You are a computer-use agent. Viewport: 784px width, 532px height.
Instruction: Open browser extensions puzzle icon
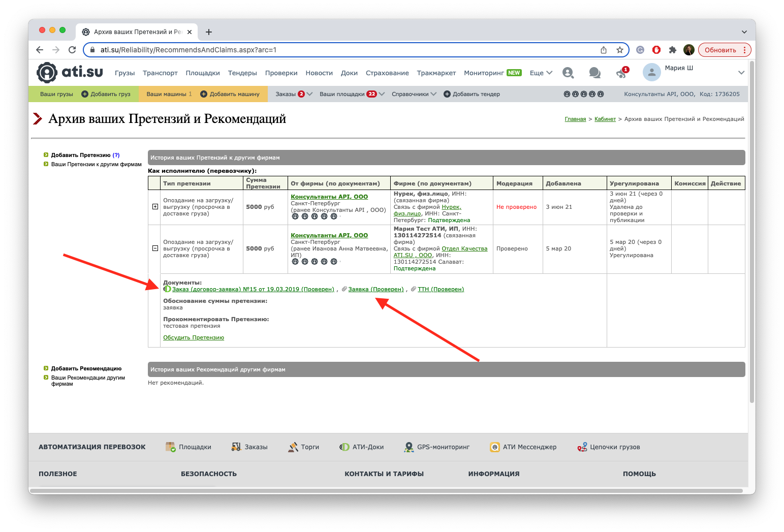click(x=673, y=50)
